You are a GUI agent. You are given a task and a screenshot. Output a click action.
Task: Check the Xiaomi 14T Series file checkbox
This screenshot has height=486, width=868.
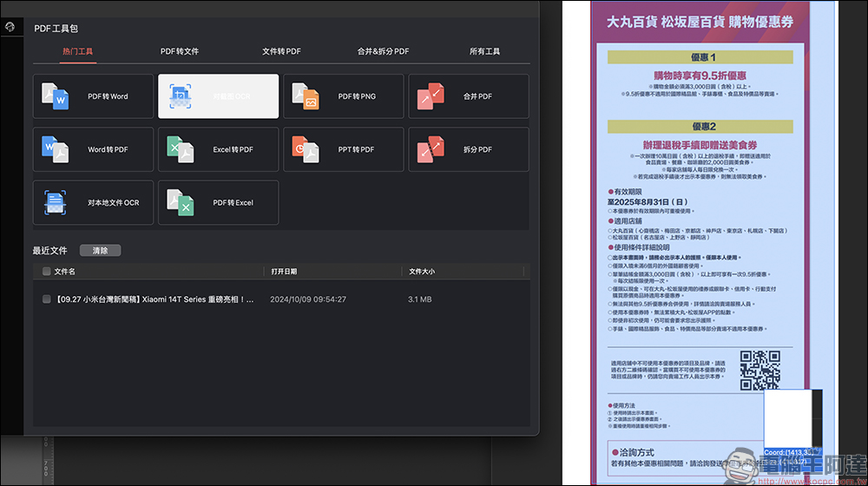(x=47, y=299)
